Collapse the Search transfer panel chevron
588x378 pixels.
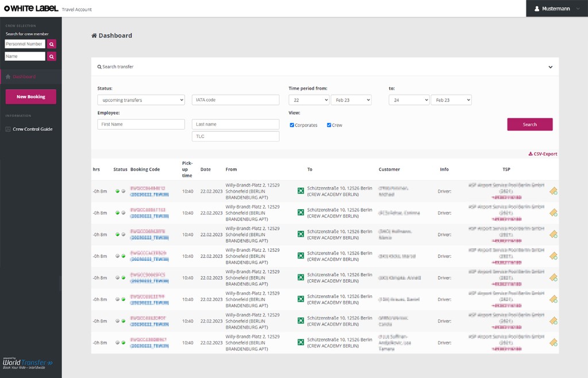click(551, 67)
